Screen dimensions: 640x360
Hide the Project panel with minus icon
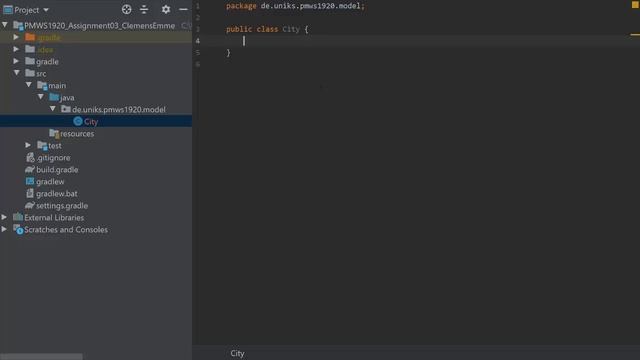click(x=183, y=9)
